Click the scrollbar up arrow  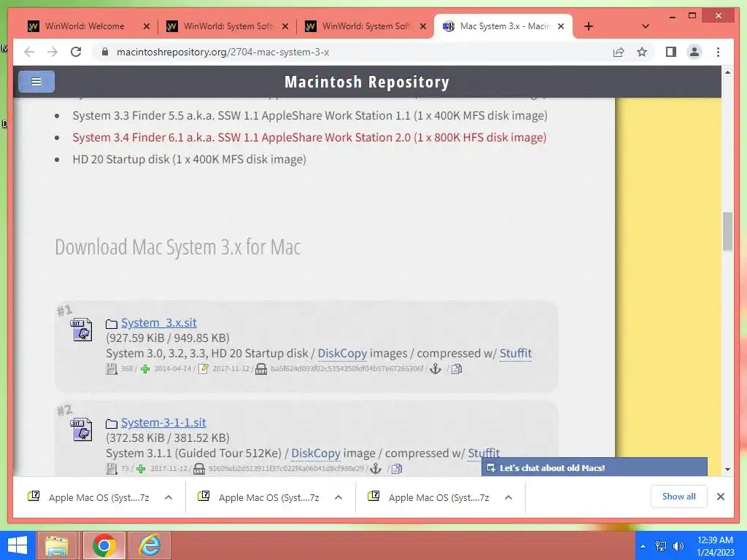click(727, 72)
